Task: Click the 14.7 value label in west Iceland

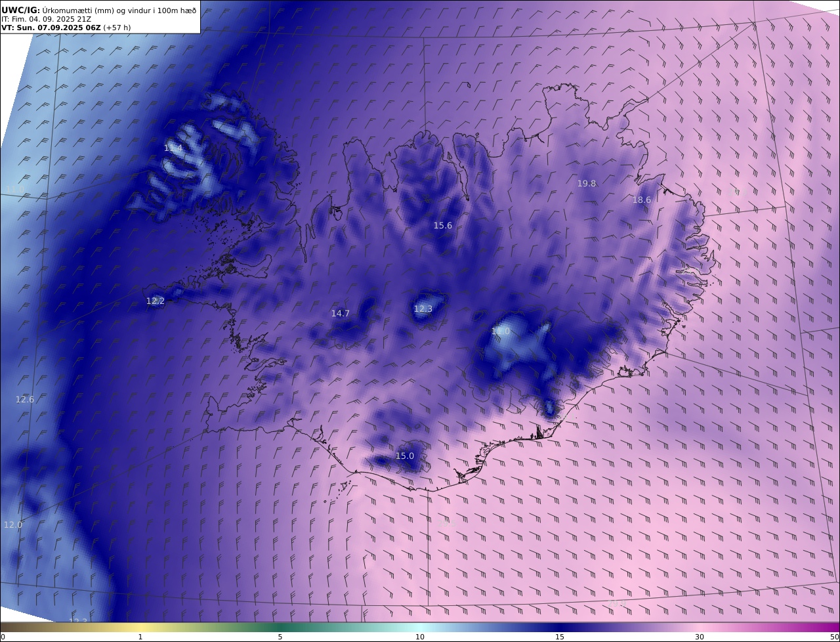Action: [340, 314]
